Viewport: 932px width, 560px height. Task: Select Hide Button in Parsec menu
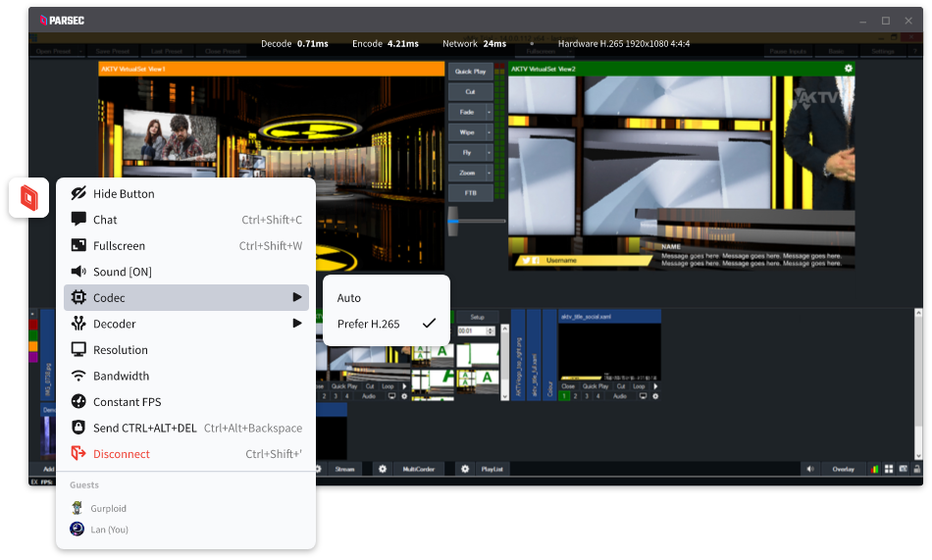185,194
